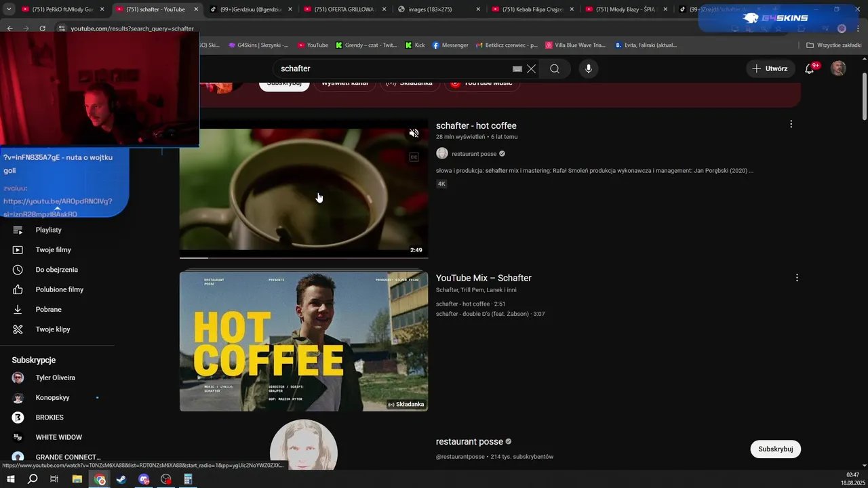The height and width of the screenshot is (488, 868).
Task: Open the Villa Blue Wave bookmark
Action: coord(575,45)
